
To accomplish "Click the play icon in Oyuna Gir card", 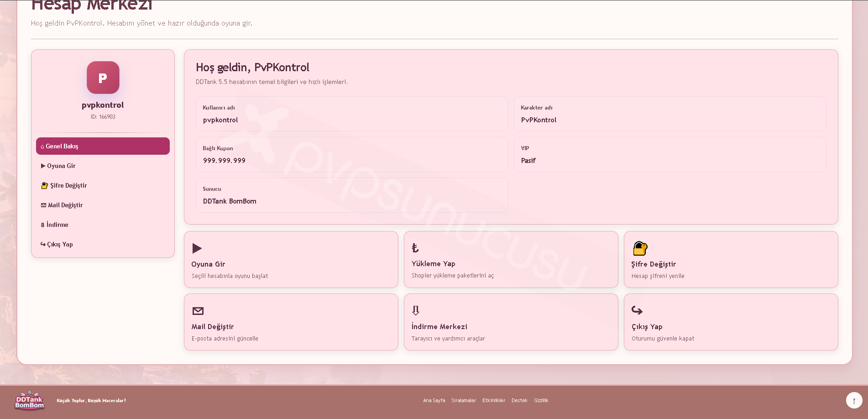I will [x=197, y=248].
